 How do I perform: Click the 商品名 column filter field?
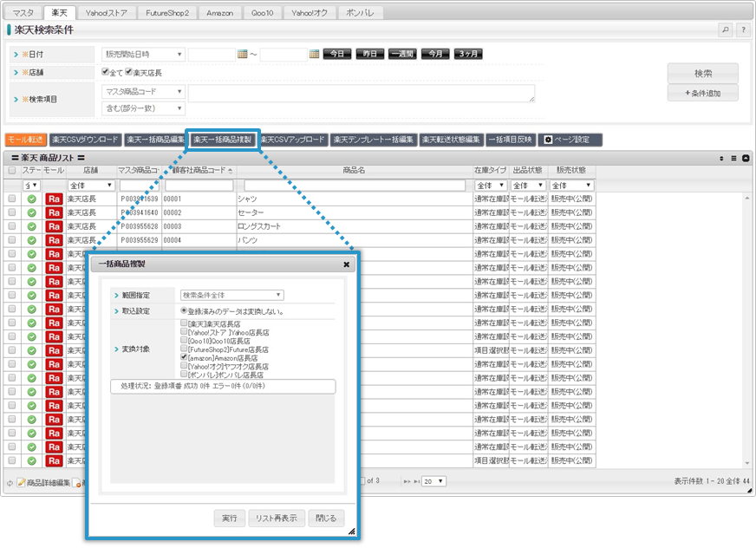(x=355, y=186)
